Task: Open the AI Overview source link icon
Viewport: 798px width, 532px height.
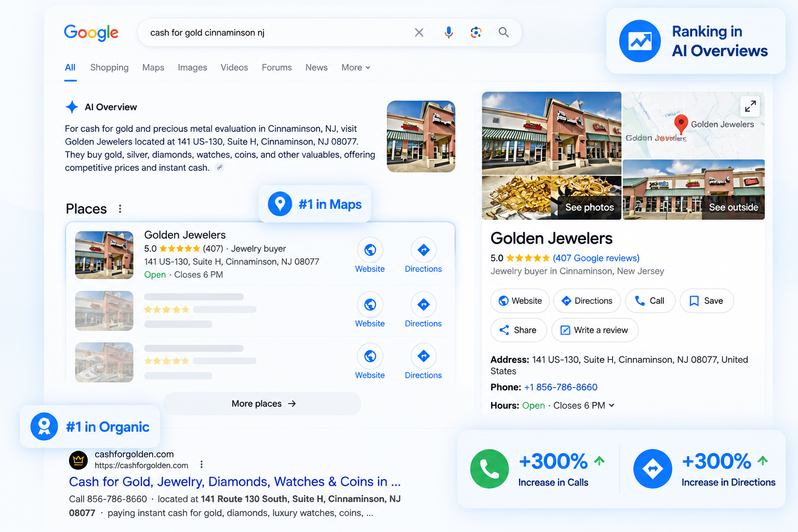Action: [220, 168]
